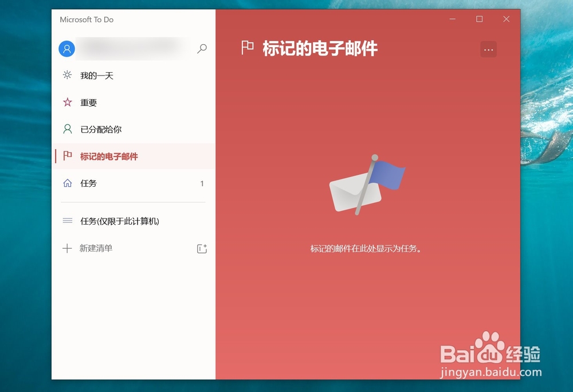This screenshot has width=573, height=392.
Task: Switch to the 任务 list
Action: pos(88,183)
